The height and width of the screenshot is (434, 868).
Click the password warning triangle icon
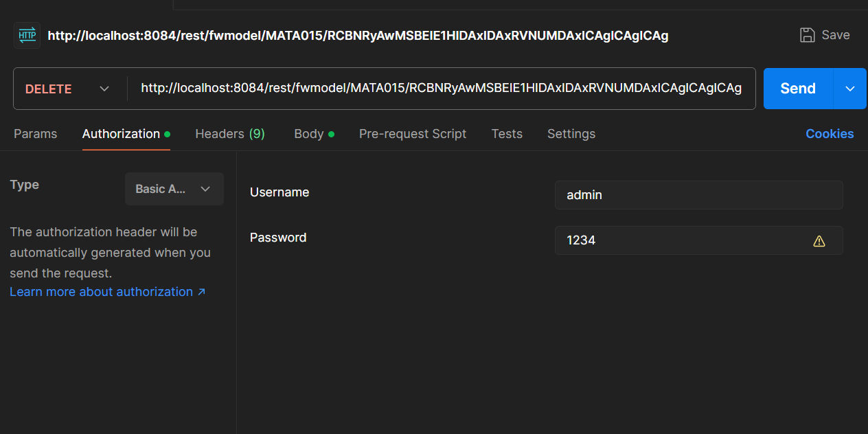point(819,241)
